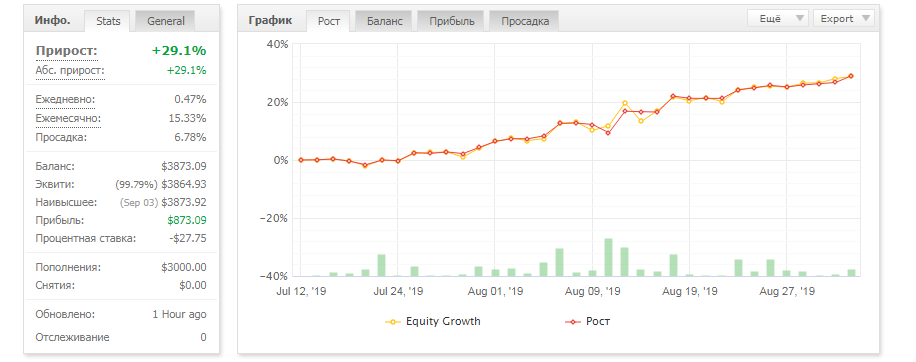Click the 0% y-axis label

pos(282,160)
